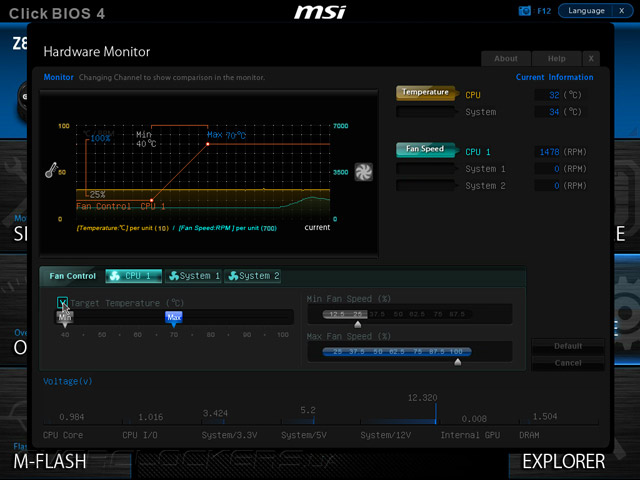The image size is (640, 480).
Task: Click the Cancel button
Action: pyautogui.click(x=568, y=363)
